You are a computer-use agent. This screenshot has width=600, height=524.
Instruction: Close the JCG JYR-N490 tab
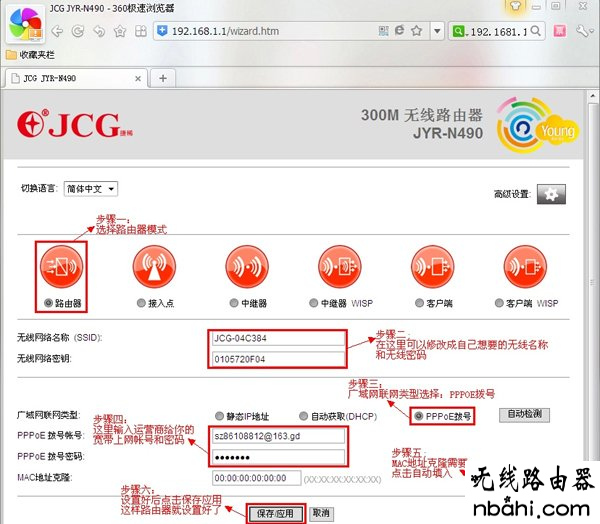click(138, 78)
